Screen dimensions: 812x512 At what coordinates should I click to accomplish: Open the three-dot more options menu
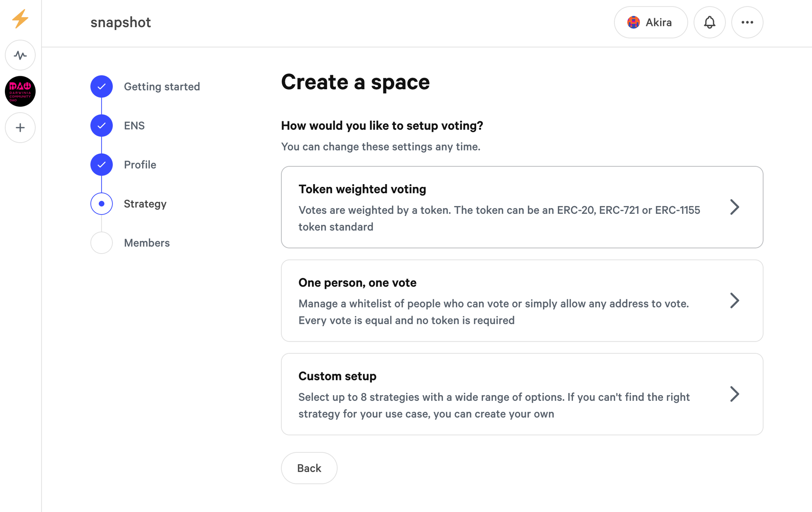click(x=747, y=22)
